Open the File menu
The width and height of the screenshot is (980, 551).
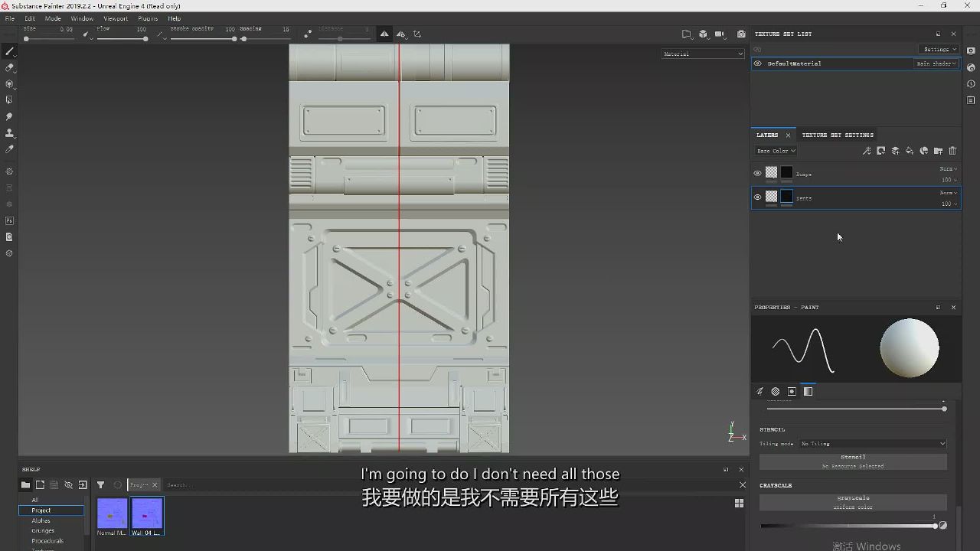pos(10,18)
